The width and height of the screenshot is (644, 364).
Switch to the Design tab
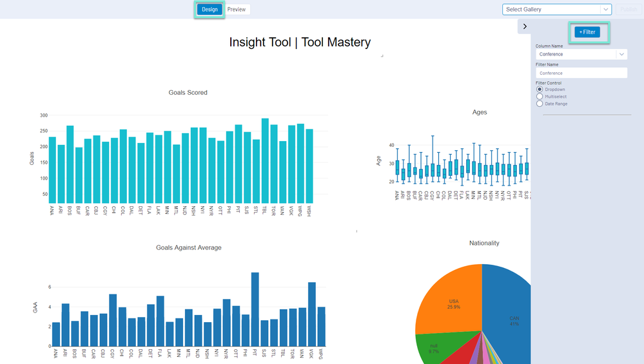(210, 10)
